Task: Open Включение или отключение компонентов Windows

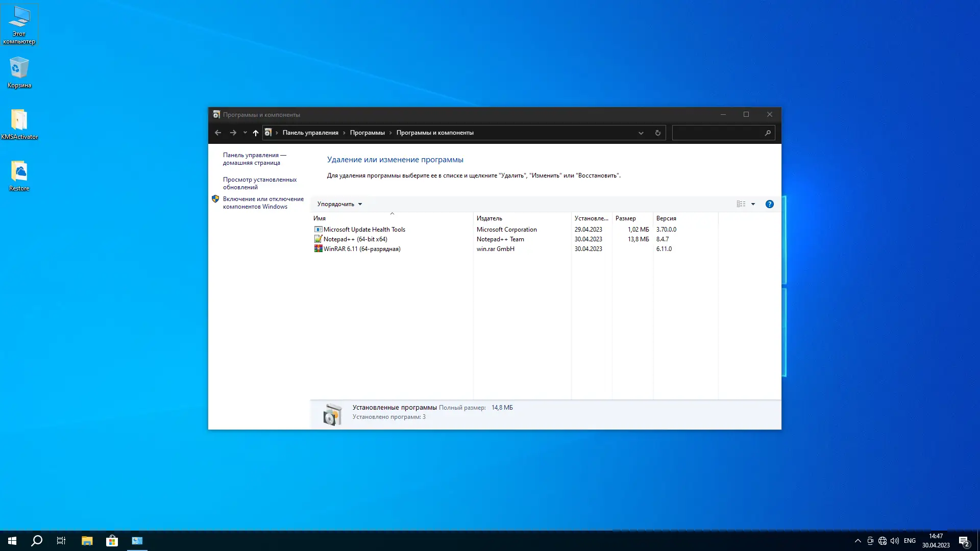Action: (263, 203)
